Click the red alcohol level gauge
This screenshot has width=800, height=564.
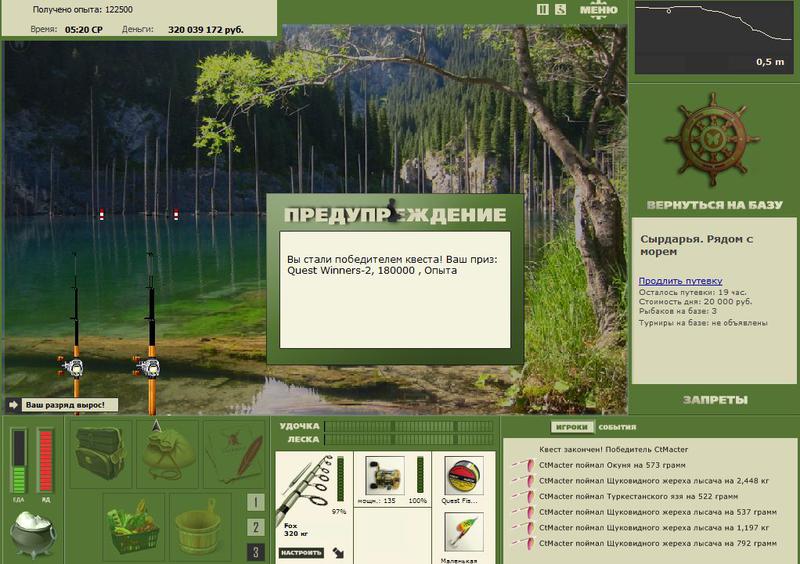45,461
